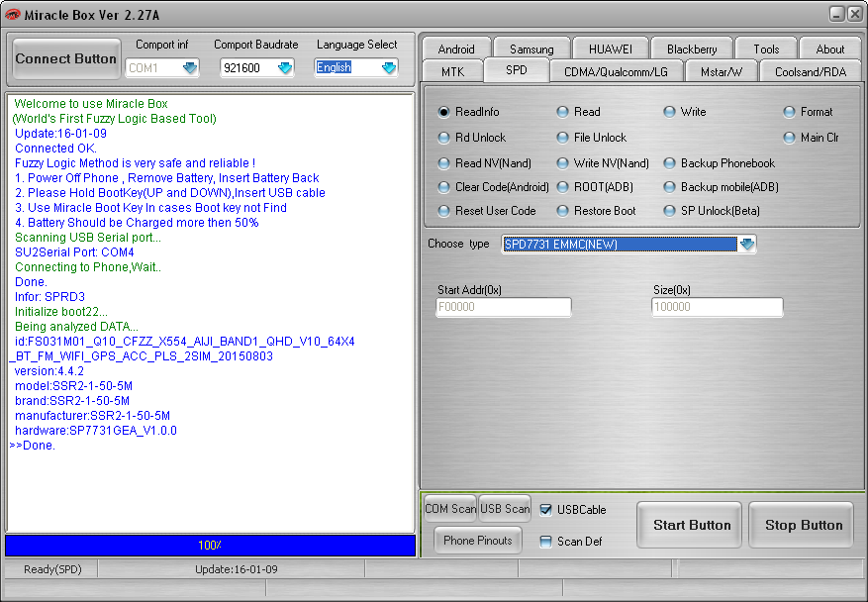Select the Read NV(Nand) radio option

tap(484, 163)
